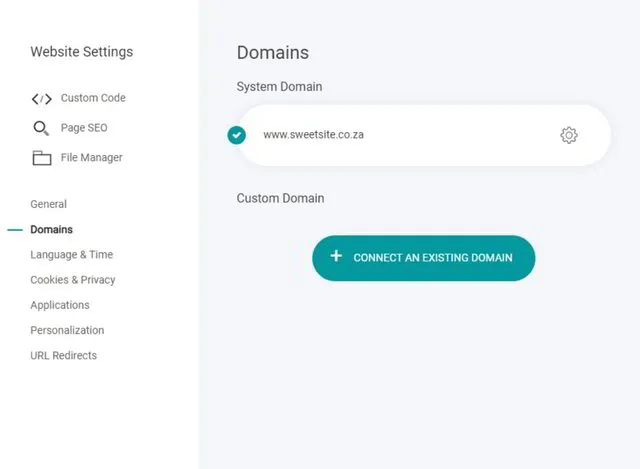Click the File Manager folder icon

pos(42,158)
